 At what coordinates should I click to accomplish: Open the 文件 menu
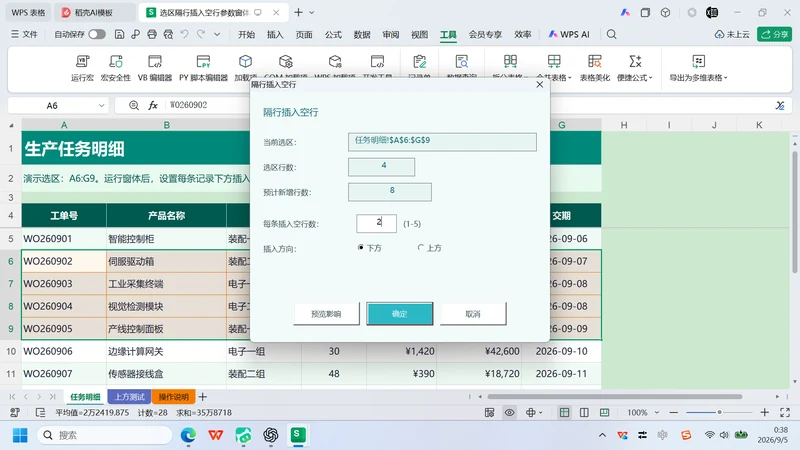[24, 34]
